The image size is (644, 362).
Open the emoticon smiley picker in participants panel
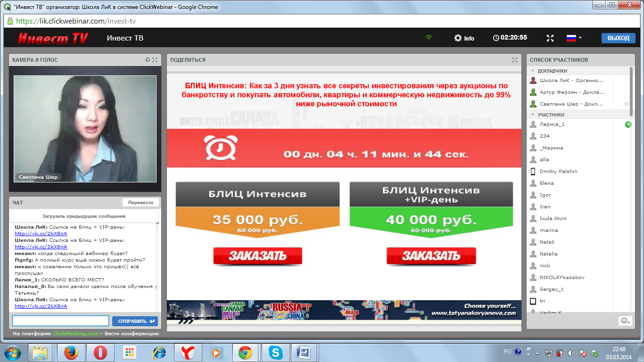tap(625, 321)
